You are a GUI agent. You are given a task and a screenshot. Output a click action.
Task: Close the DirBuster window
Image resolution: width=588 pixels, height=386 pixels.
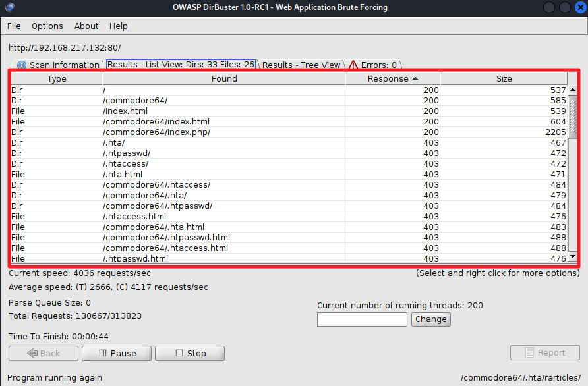pos(581,7)
